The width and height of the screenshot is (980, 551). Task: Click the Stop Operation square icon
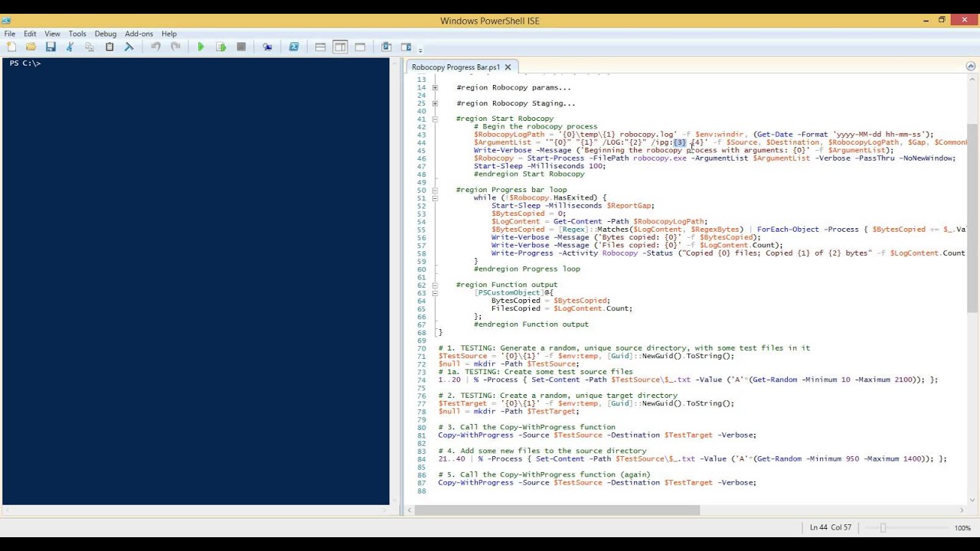coord(241,47)
